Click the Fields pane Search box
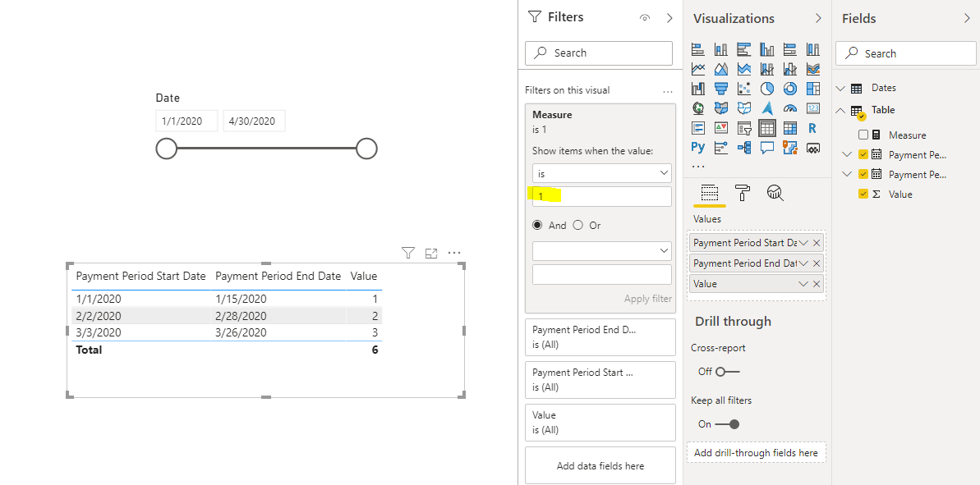Viewport: 980px width, 485px height. 905,53
